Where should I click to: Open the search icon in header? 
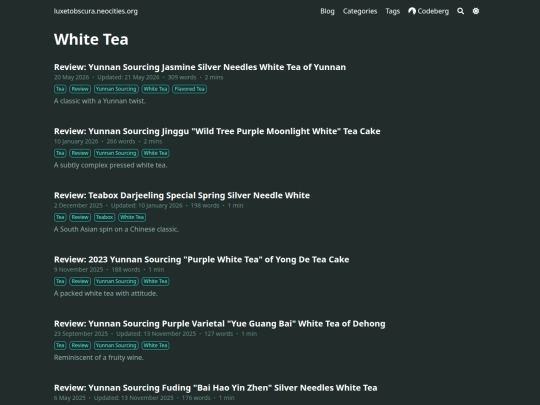pyautogui.click(x=460, y=11)
